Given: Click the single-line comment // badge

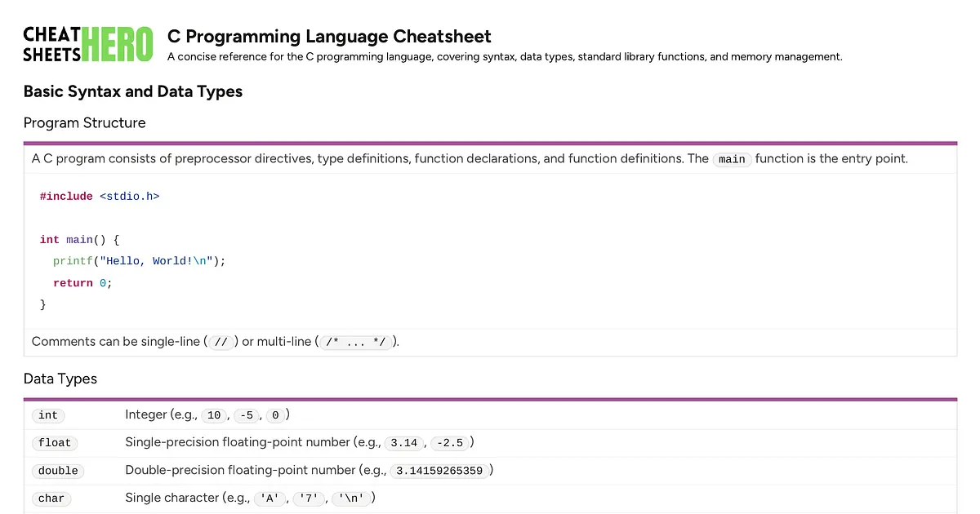Looking at the screenshot, I should (x=221, y=341).
